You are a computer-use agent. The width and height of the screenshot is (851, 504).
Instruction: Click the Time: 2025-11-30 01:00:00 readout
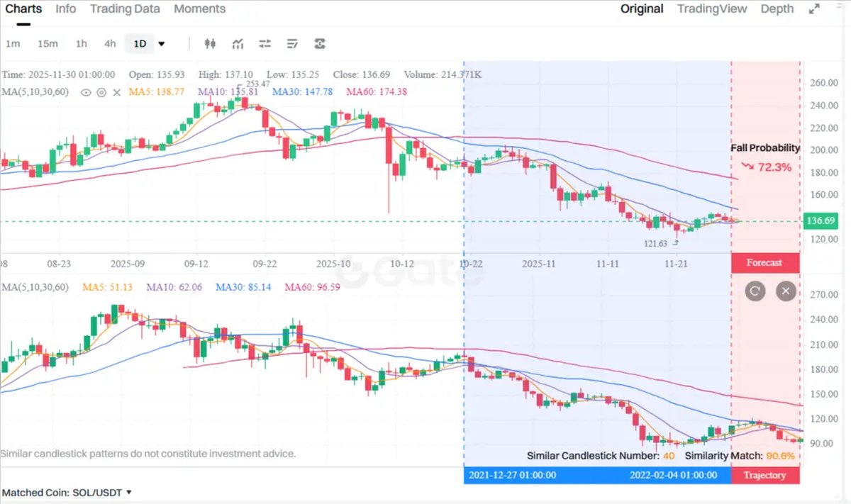(x=58, y=74)
